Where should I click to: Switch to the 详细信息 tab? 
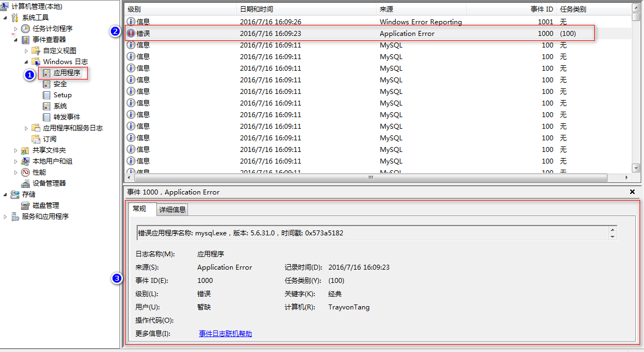tap(172, 209)
